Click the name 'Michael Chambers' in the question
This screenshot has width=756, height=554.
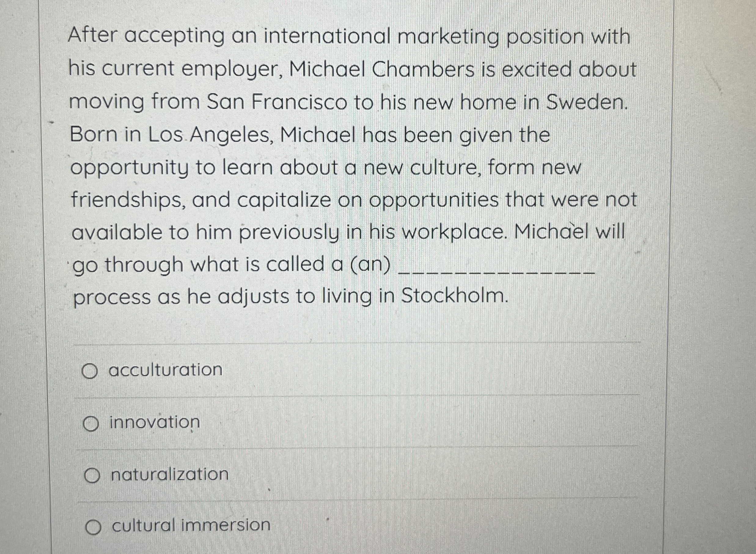click(381, 69)
